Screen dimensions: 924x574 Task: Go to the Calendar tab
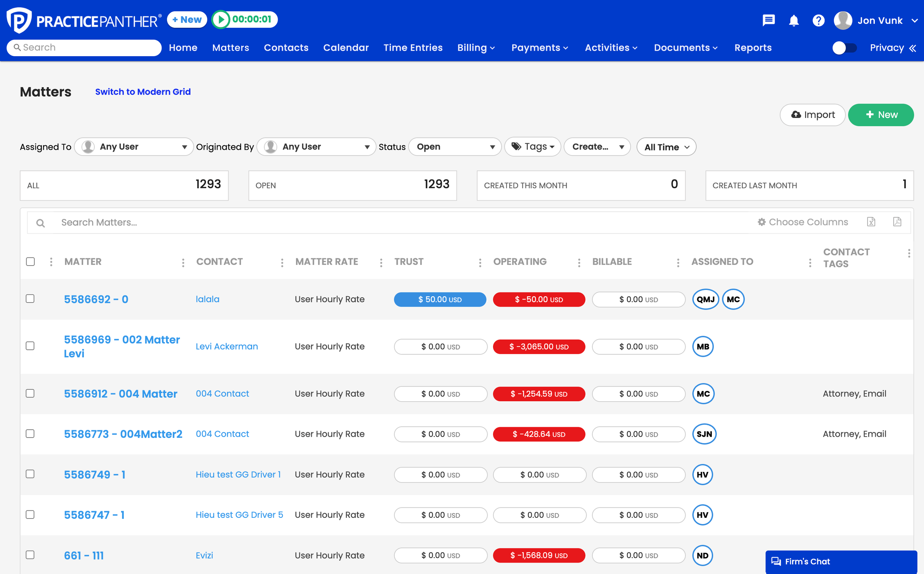point(346,48)
